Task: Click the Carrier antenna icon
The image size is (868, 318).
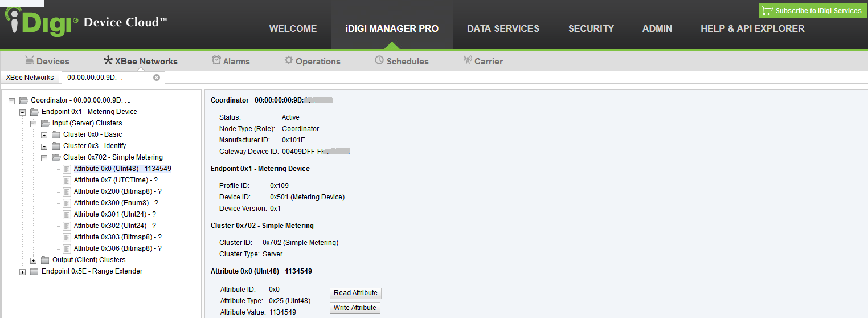Action: coord(468,60)
